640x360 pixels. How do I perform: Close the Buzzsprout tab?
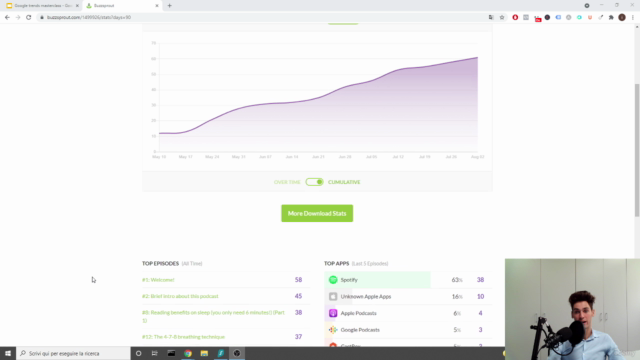click(x=157, y=6)
